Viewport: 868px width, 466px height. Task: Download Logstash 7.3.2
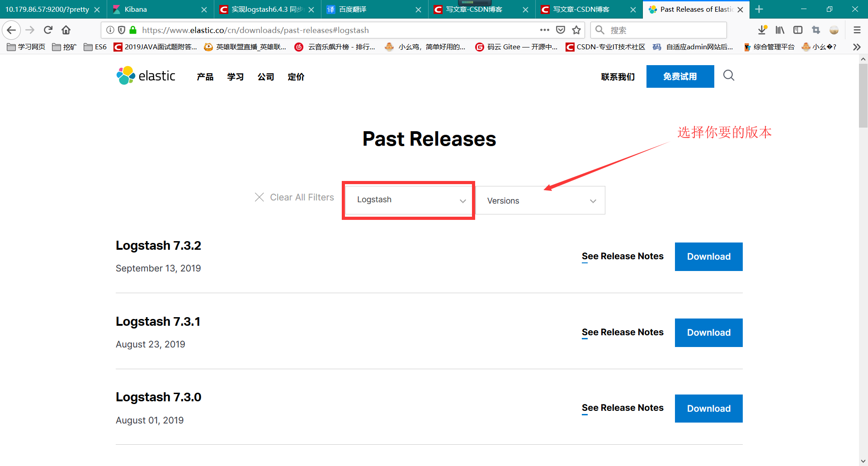708,257
